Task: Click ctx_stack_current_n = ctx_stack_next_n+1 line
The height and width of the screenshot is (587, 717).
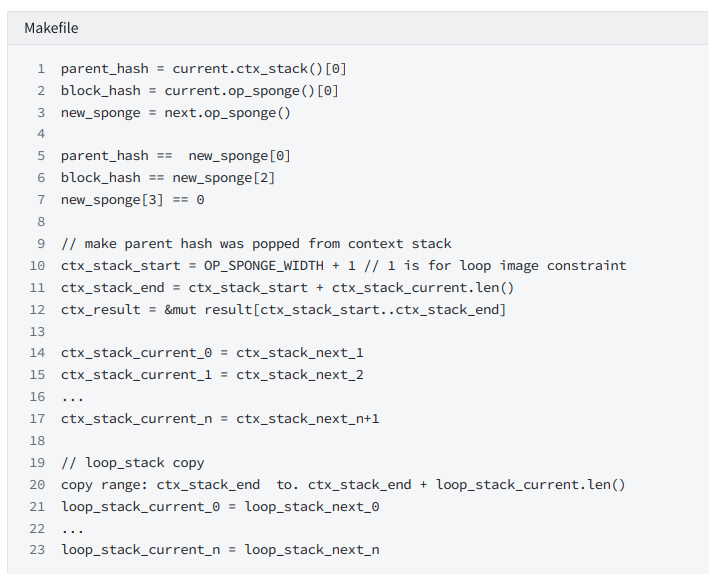Action: pyautogui.click(x=220, y=419)
